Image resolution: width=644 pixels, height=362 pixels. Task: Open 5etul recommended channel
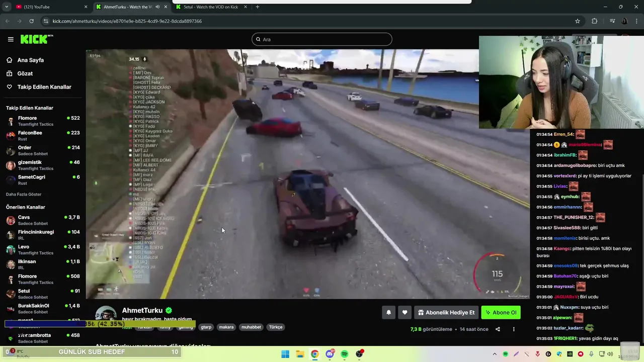click(43, 294)
